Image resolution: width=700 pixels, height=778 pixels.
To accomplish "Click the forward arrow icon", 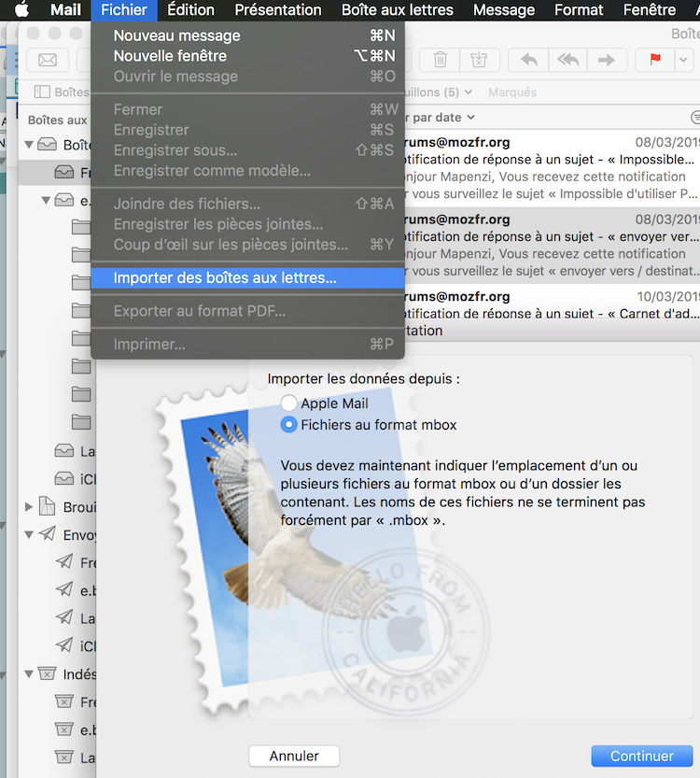I will click(607, 60).
